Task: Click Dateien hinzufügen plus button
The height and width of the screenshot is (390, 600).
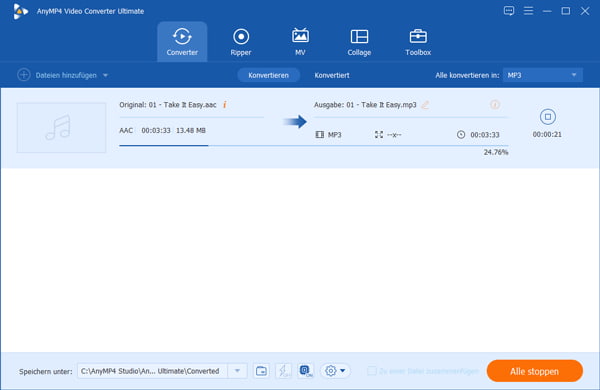Action: [x=24, y=75]
